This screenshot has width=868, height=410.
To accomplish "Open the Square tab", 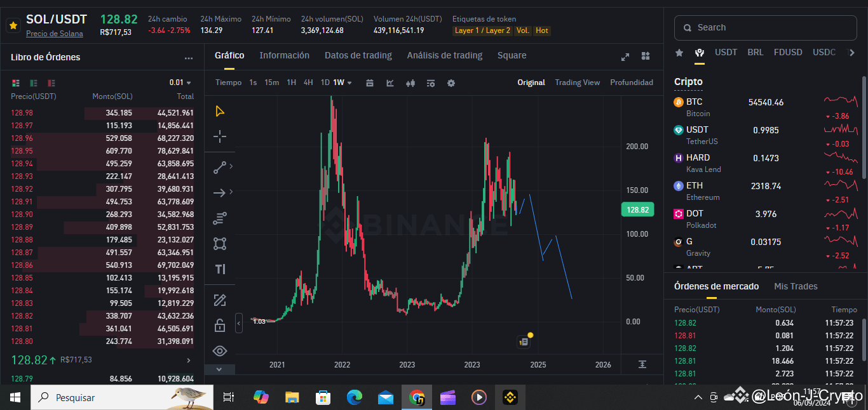I will tap(512, 55).
